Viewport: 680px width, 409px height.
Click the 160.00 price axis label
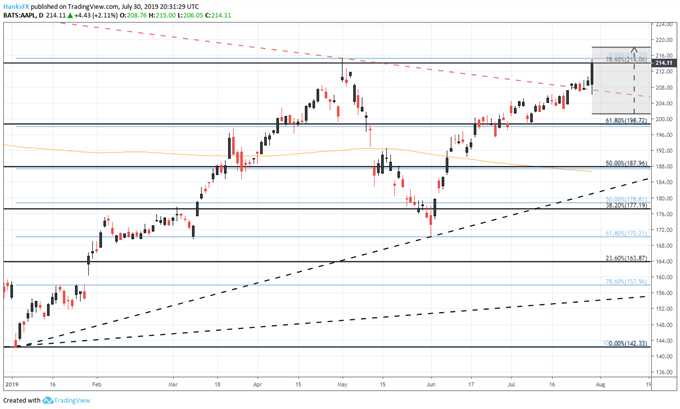pyautogui.click(x=666, y=278)
